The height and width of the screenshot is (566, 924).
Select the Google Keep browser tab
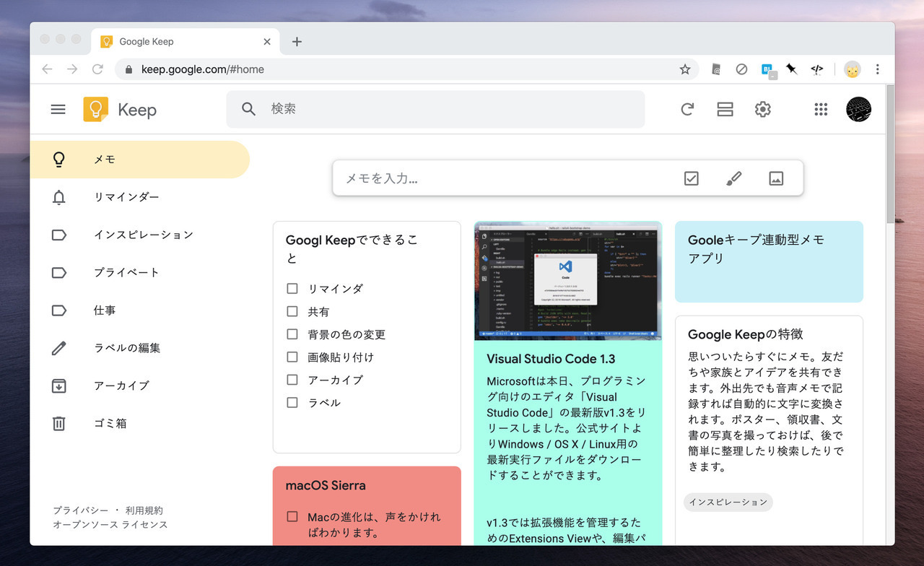click(x=186, y=42)
